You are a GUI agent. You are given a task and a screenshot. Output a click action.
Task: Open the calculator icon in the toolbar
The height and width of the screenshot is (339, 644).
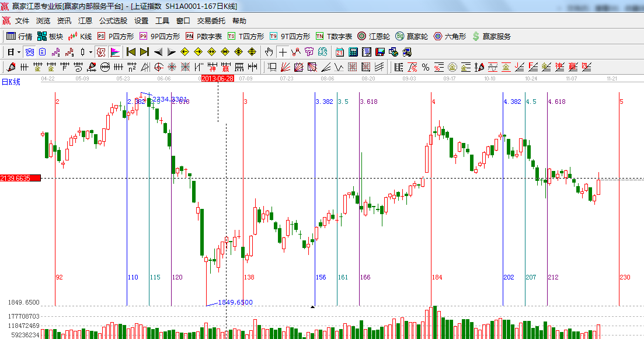353,52
